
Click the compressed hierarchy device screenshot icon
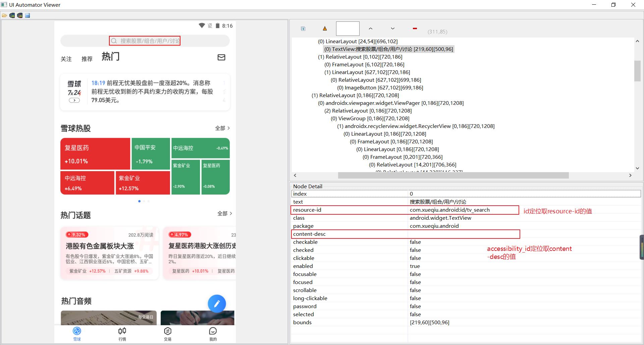click(x=20, y=15)
